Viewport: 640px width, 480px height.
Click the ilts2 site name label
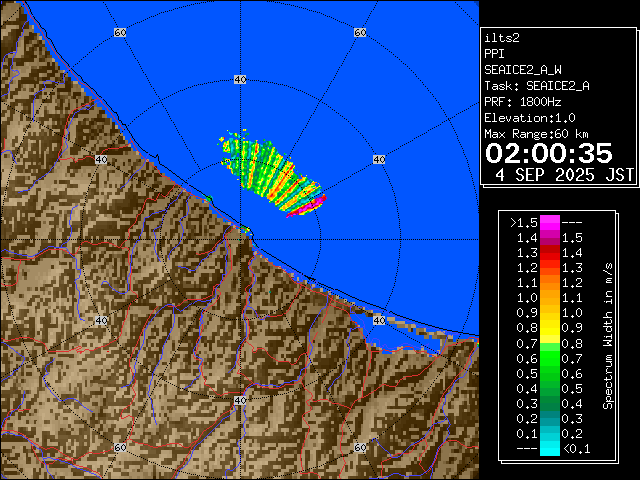(501, 37)
